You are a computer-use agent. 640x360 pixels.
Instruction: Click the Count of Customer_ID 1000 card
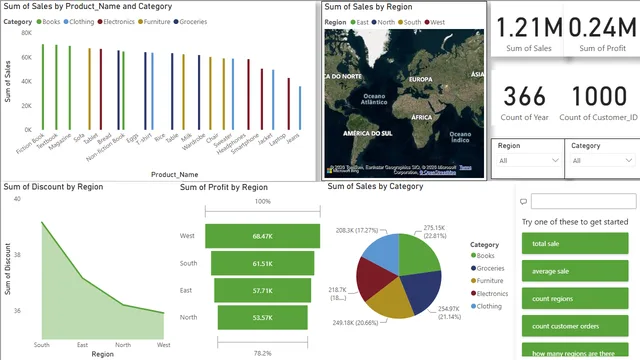point(598,103)
